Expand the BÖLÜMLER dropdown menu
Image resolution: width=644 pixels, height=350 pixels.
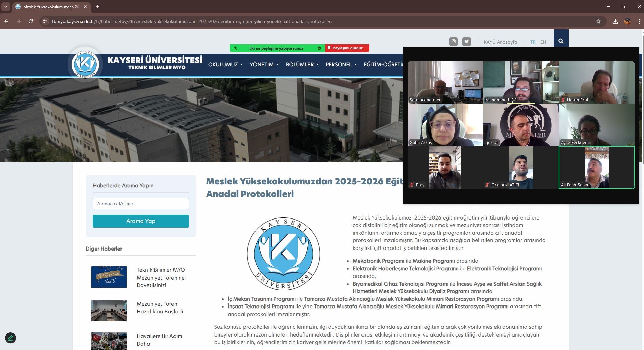click(x=302, y=64)
